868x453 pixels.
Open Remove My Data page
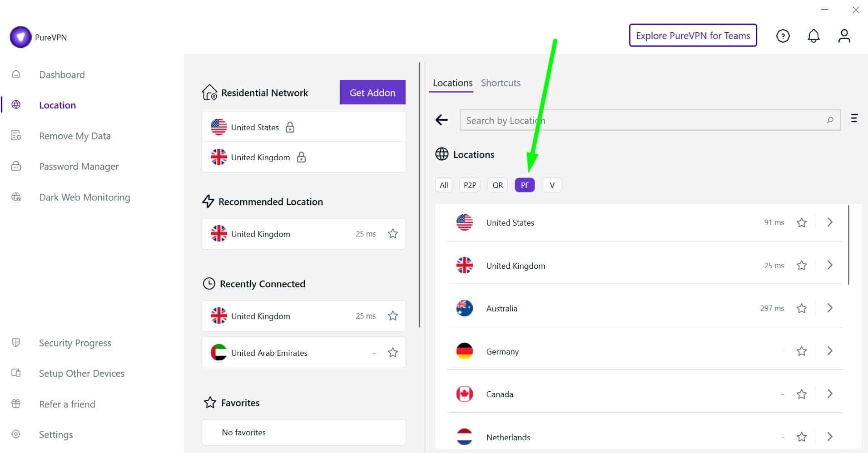(x=75, y=136)
